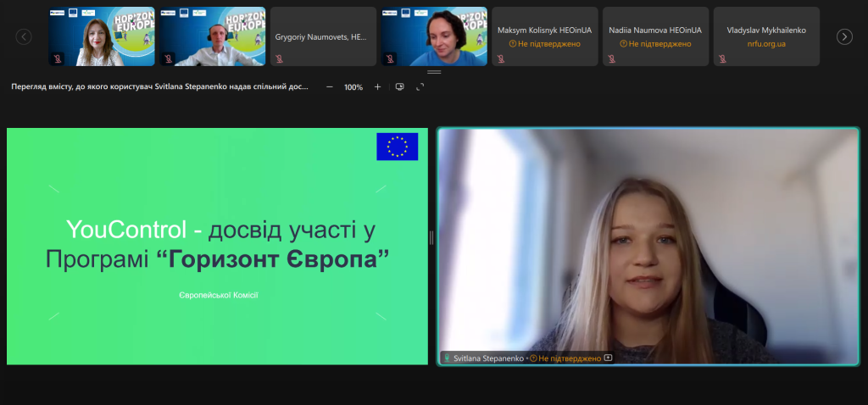Click Svitlana Stepanenko's large speaker video
The image size is (868, 405).
[x=648, y=247]
